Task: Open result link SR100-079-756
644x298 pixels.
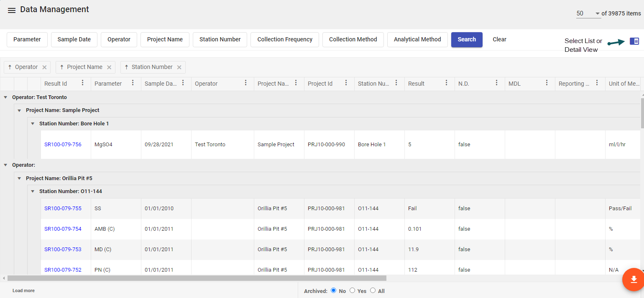Action: pyautogui.click(x=63, y=145)
